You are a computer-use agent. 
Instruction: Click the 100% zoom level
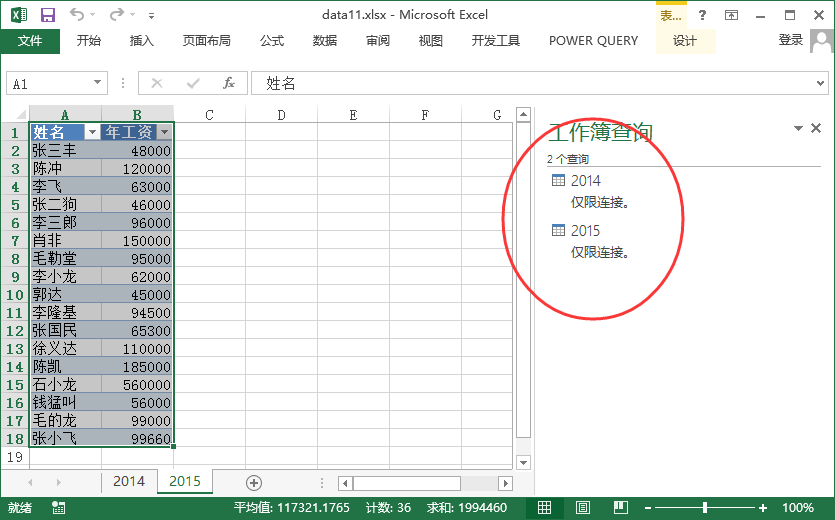tap(798, 508)
